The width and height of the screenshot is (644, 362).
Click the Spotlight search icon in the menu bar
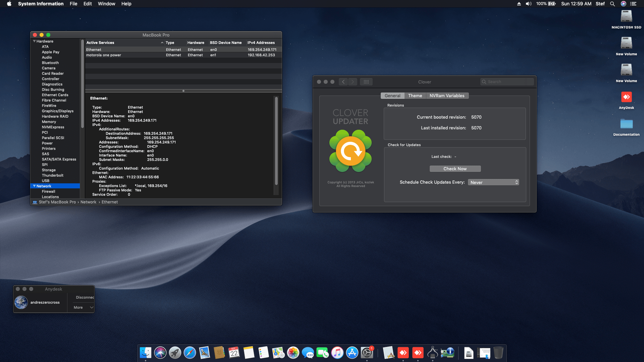[612, 4]
